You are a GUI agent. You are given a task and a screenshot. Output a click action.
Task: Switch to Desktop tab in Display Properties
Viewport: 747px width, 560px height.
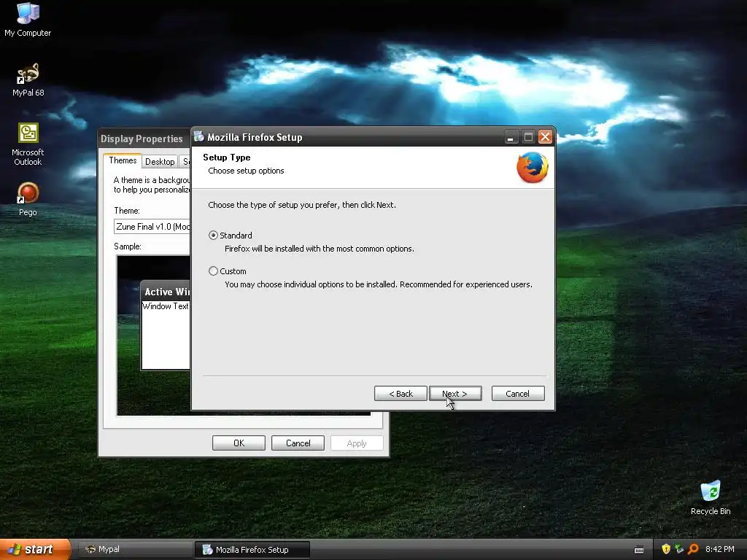(x=160, y=161)
